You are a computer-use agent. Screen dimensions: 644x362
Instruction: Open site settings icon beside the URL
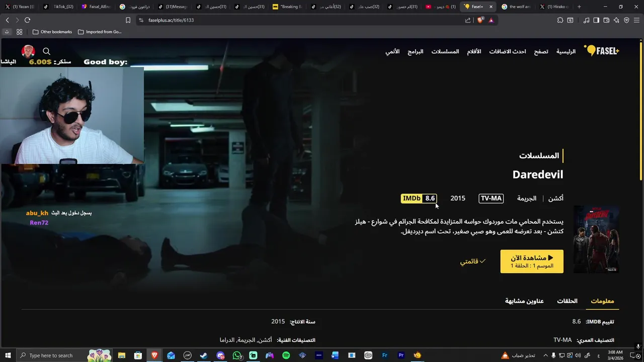click(x=141, y=20)
